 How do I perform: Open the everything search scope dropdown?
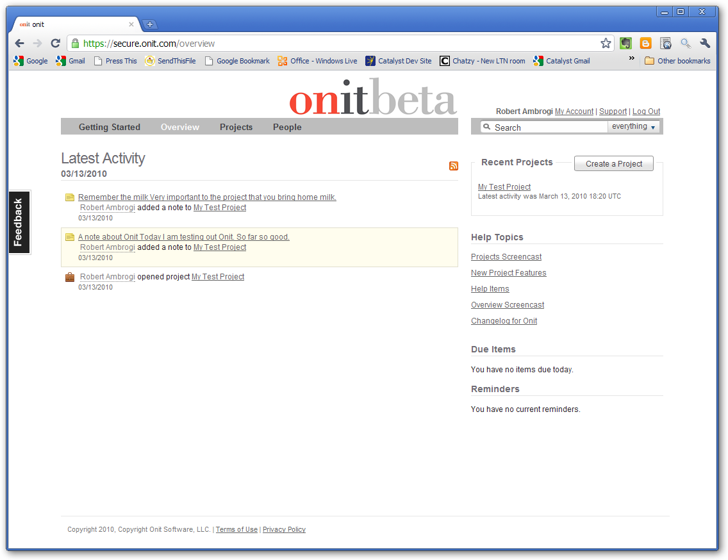[634, 126]
